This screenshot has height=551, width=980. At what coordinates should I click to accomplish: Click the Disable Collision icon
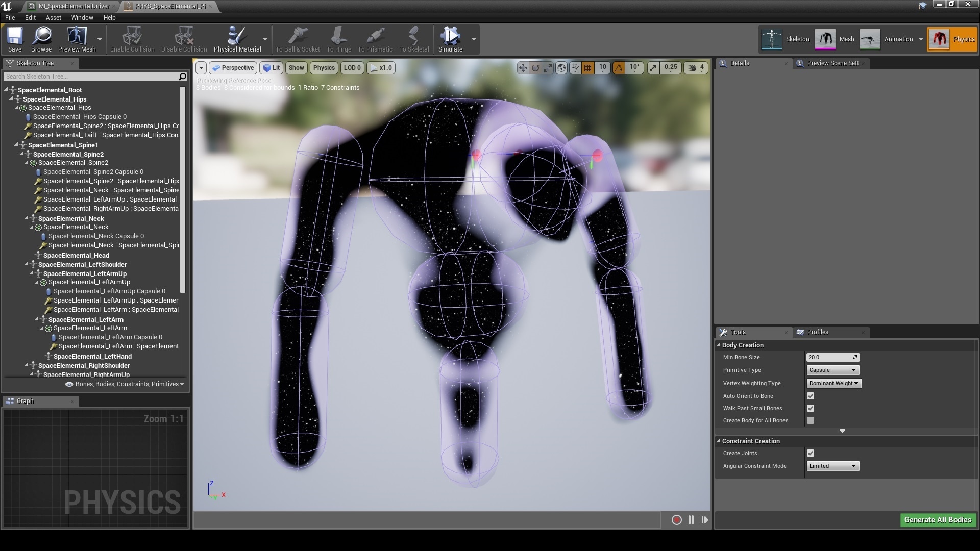click(184, 38)
